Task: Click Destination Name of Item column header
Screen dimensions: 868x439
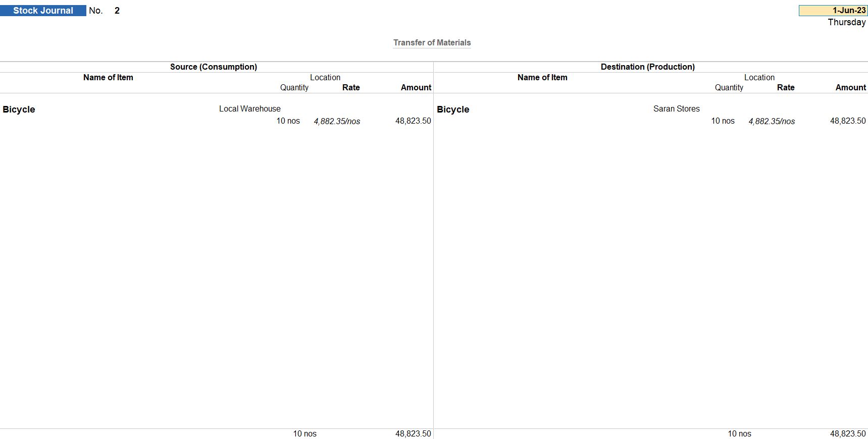Action: pos(542,78)
